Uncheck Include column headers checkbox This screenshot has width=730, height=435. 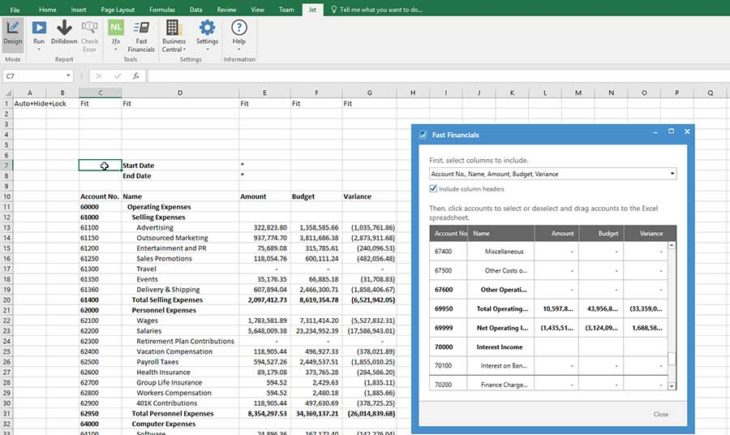click(433, 189)
